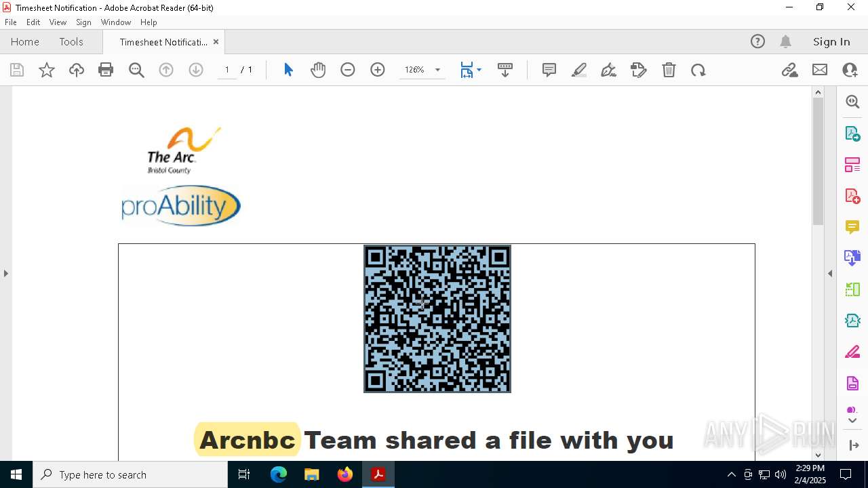Zoom in with the plus button
This screenshot has height=488, width=868.
click(378, 70)
